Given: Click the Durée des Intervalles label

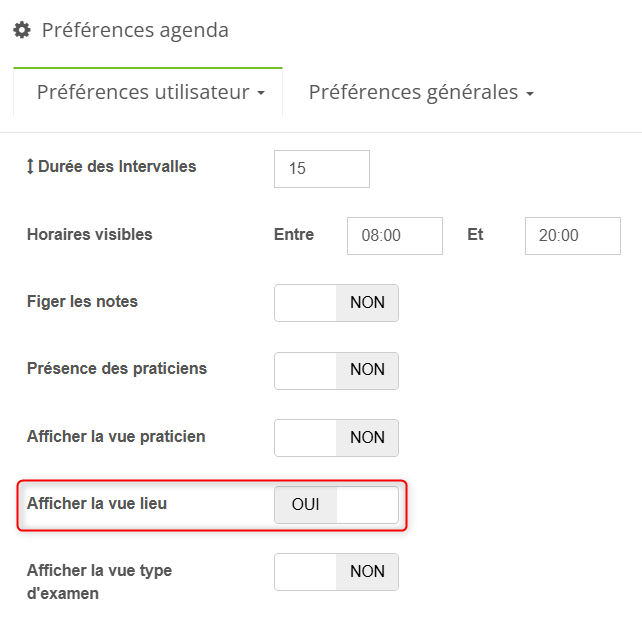Looking at the screenshot, I should [117, 167].
